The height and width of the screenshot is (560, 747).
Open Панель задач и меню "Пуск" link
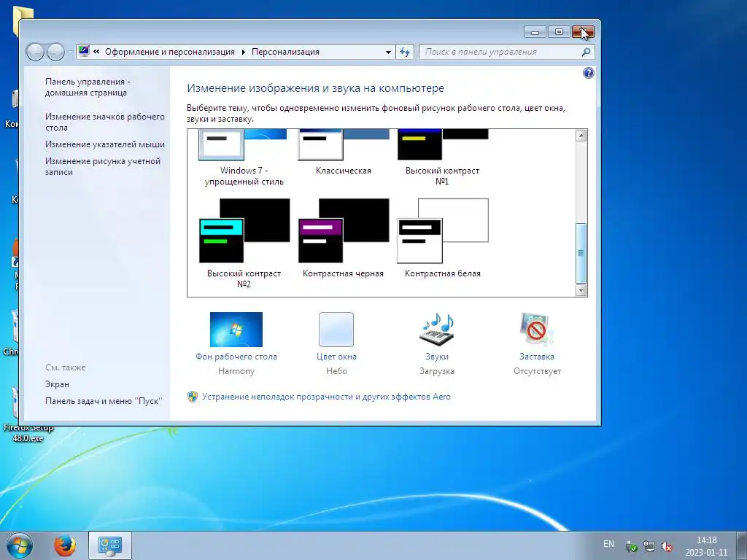(104, 401)
